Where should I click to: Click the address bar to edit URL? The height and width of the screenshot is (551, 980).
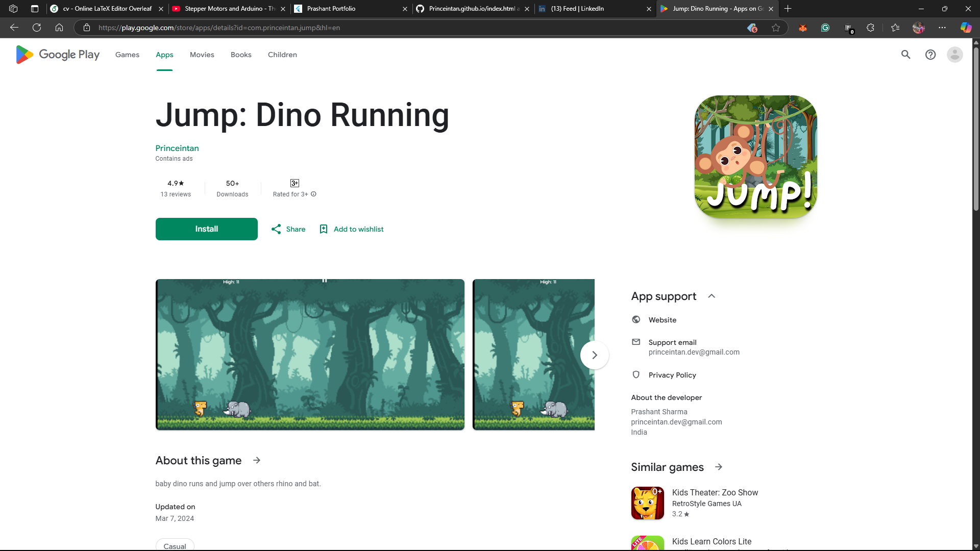357,28
